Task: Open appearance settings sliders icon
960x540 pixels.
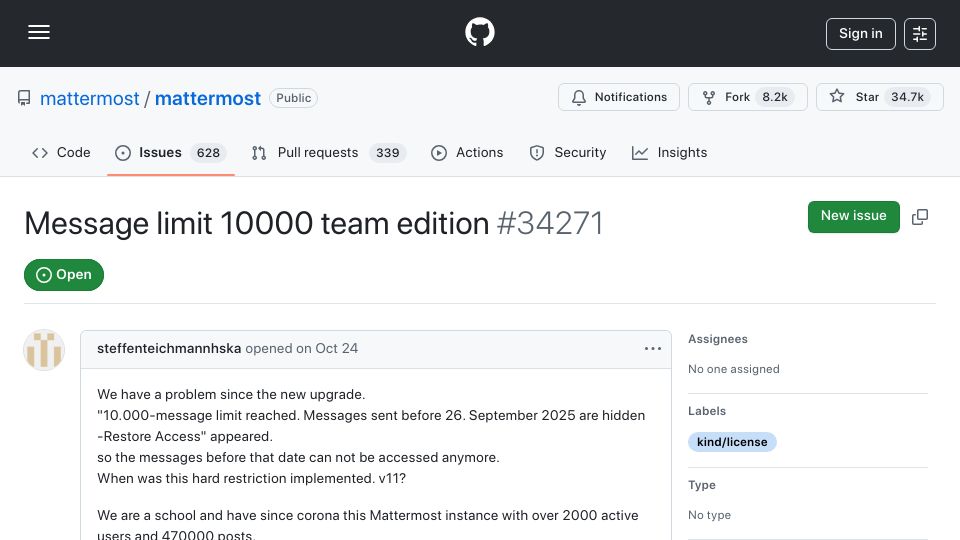Action: [x=920, y=34]
